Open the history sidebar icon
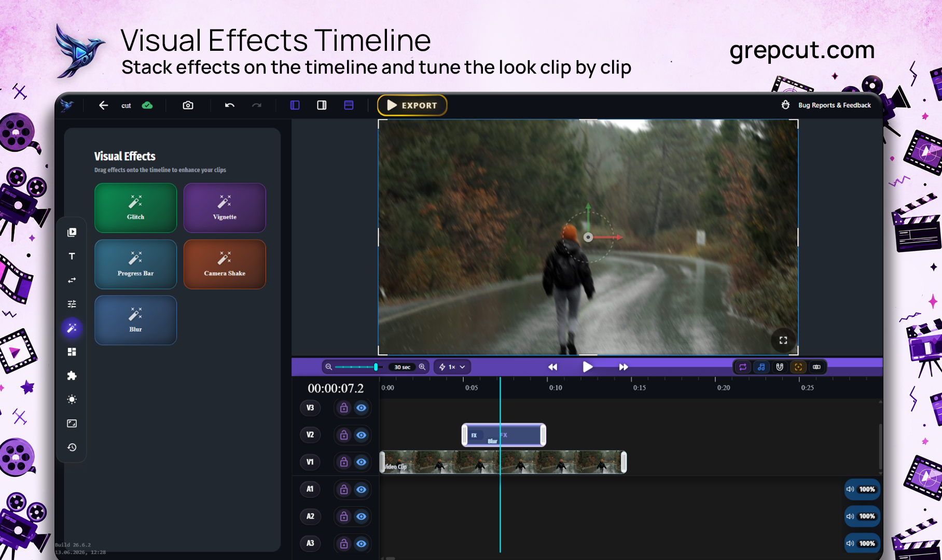Image resolution: width=942 pixels, height=560 pixels. click(72, 447)
